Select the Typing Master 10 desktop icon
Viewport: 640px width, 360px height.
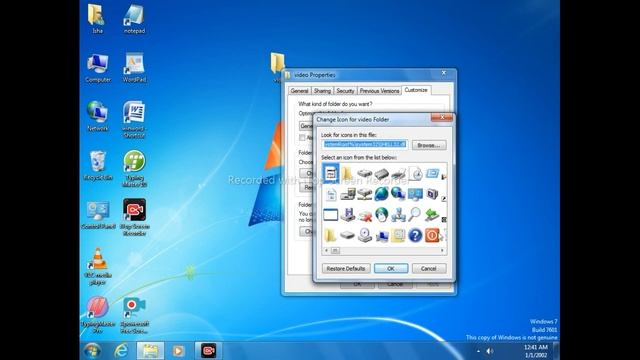pyautogui.click(x=134, y=169)
